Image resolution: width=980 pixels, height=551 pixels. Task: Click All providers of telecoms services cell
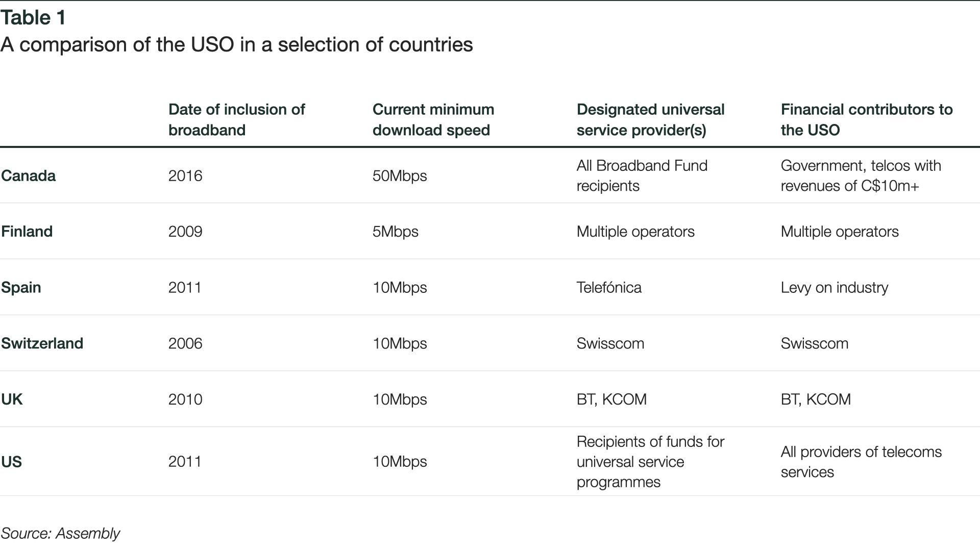tap(861, 462)
